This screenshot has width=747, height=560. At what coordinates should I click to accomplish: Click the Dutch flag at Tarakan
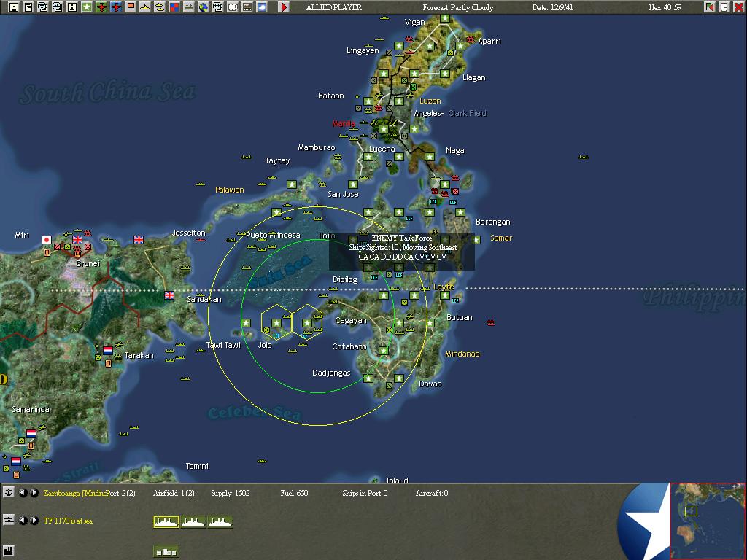coord(108,351)
